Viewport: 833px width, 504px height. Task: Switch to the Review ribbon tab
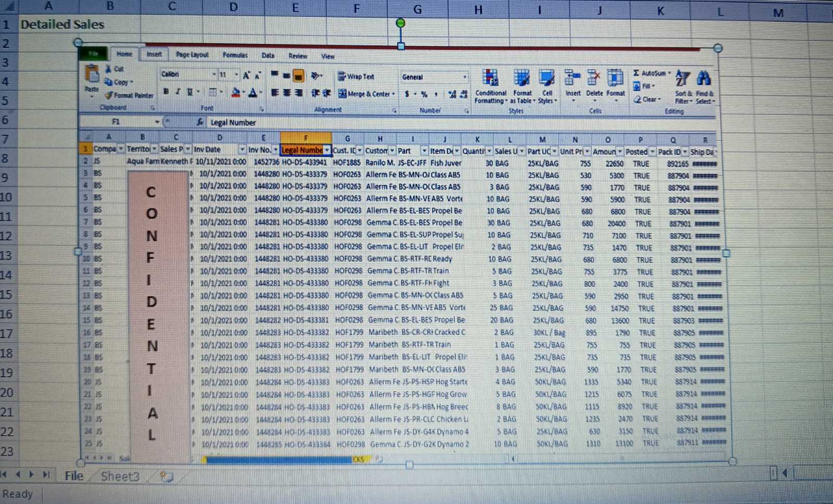point(298,56)
